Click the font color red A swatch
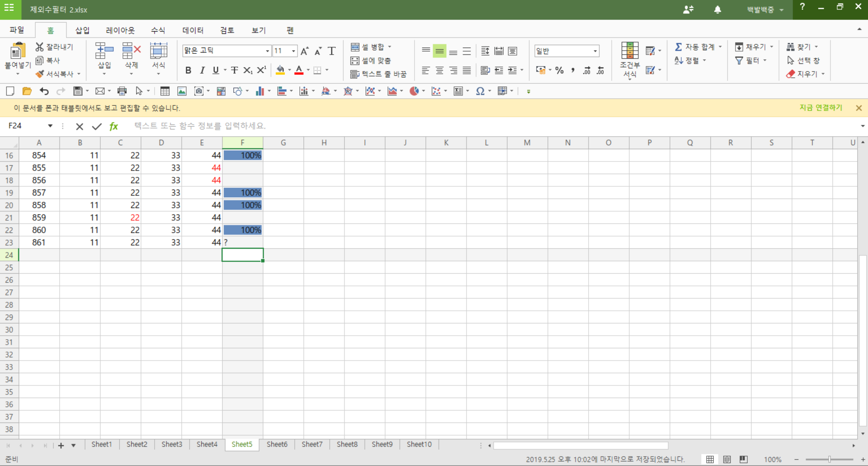Screen dimensions: 868x466 click(x=299, y=70)
